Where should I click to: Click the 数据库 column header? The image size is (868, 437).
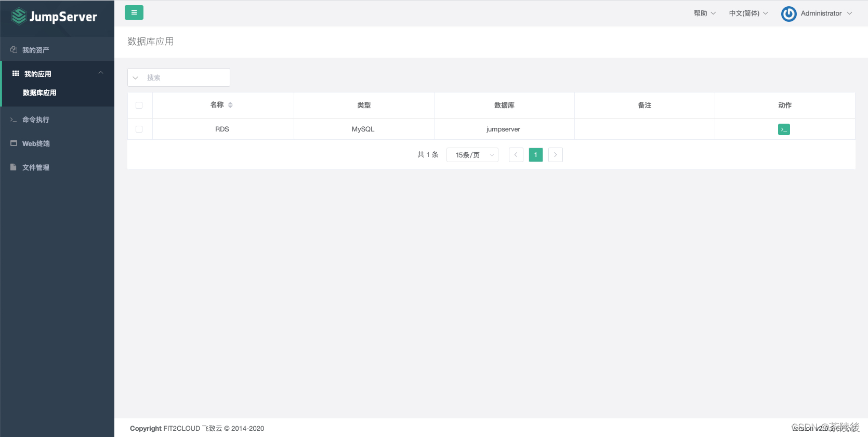pyautogui.click(x=504, y=105)
